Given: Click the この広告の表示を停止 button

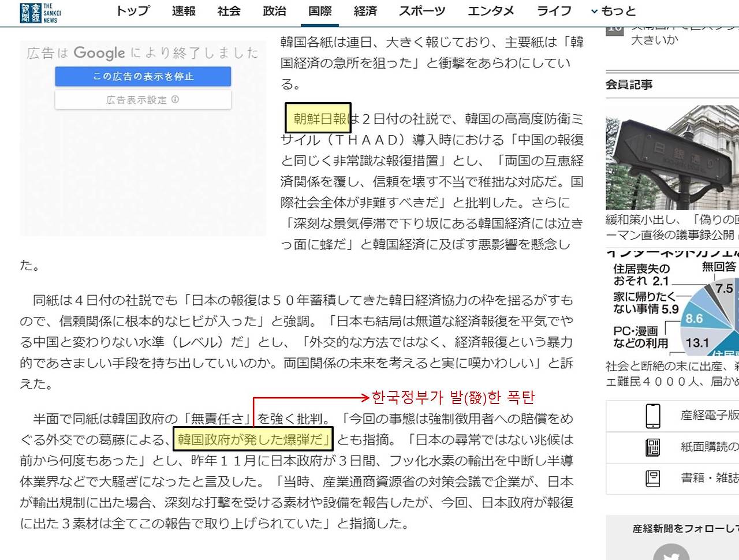Looking at the screenshot, I should click(143, 76).
